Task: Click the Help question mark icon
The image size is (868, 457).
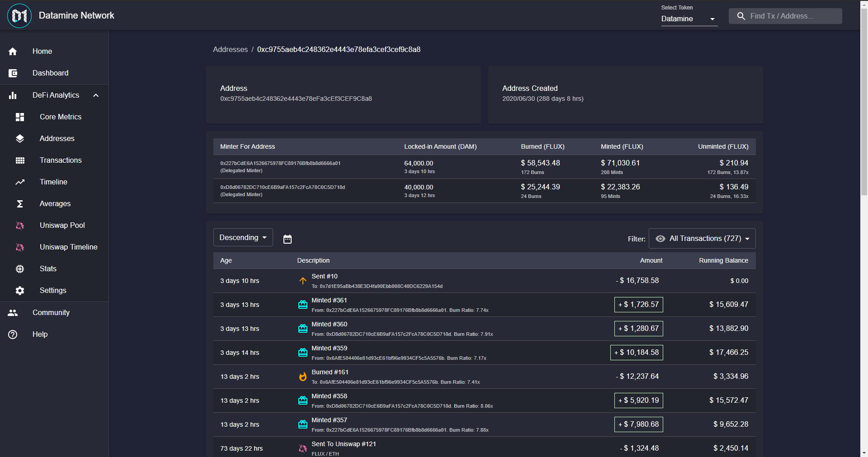Action: point(13,335)
